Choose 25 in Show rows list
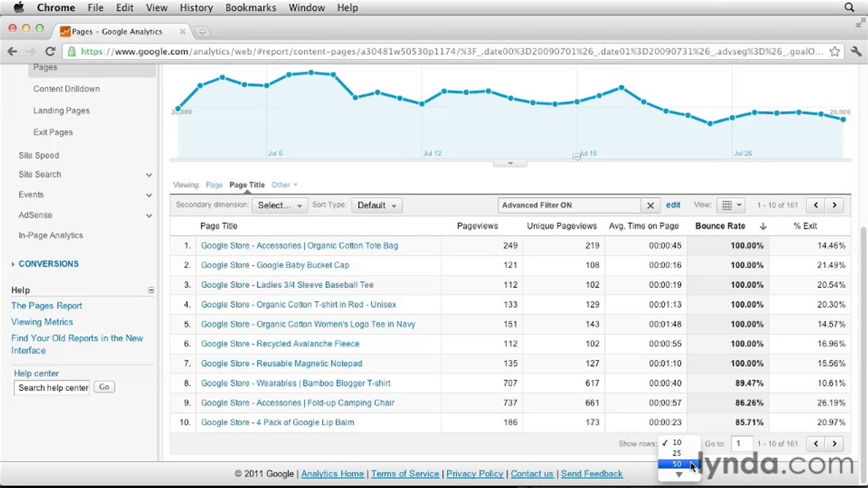 pos(677,453)
